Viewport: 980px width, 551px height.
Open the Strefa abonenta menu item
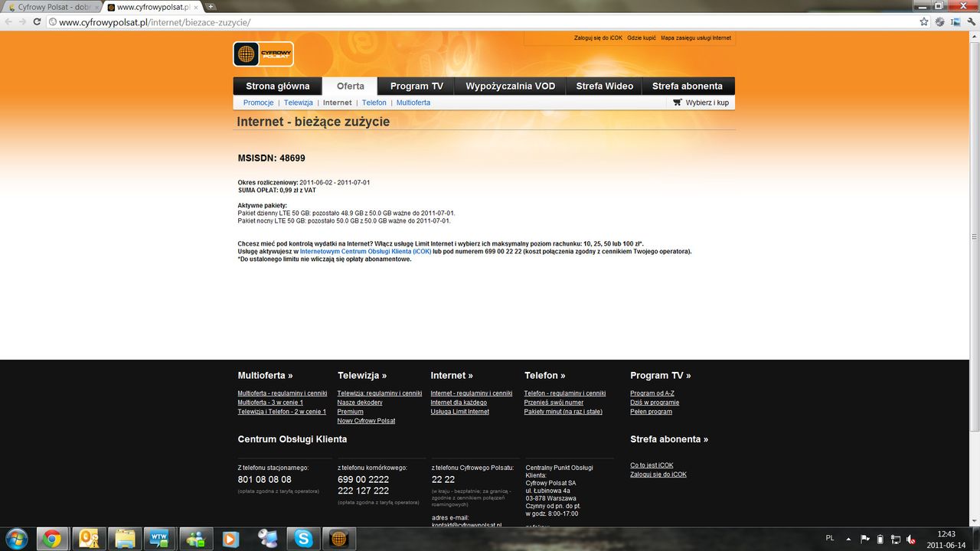(x=688, y=86)
